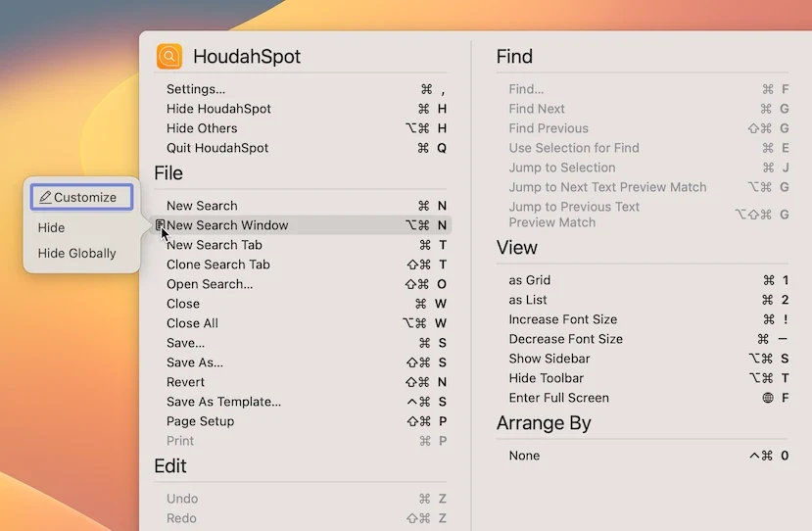Click the globe shortcut icon for Enter Full Screen
Image resolution: width=812 pixels, height=531 pixels.
[768, 398]
